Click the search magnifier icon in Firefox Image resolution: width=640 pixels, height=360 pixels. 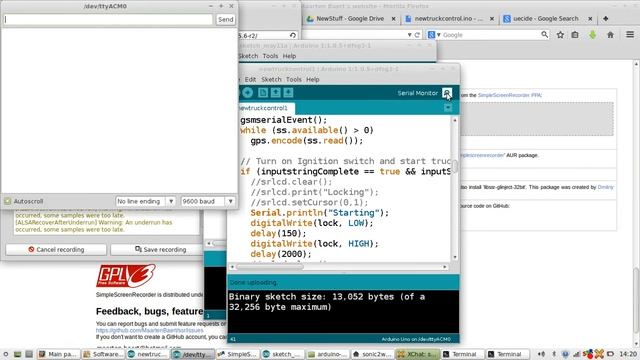click(544, 35)
